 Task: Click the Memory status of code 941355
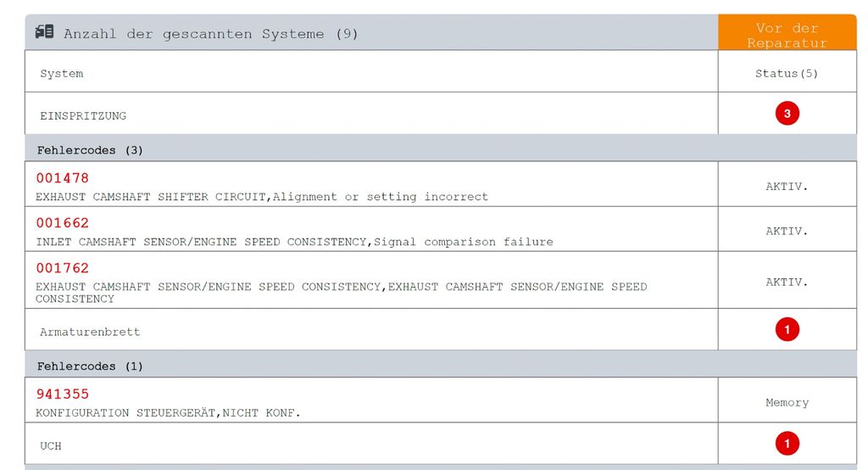pos(787,402)
